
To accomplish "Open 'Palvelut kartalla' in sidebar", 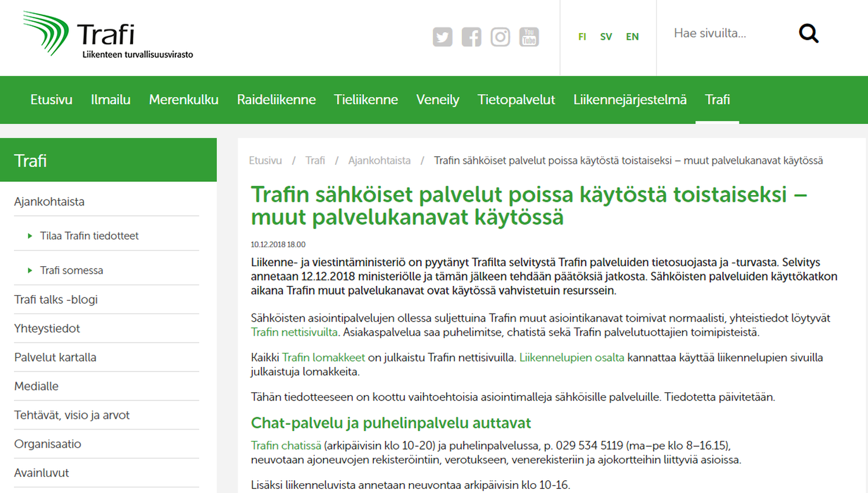I will (x=55, y=357).
